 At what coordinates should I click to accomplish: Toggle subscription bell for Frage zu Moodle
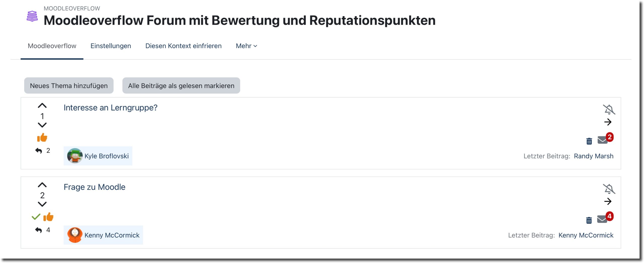609,189
